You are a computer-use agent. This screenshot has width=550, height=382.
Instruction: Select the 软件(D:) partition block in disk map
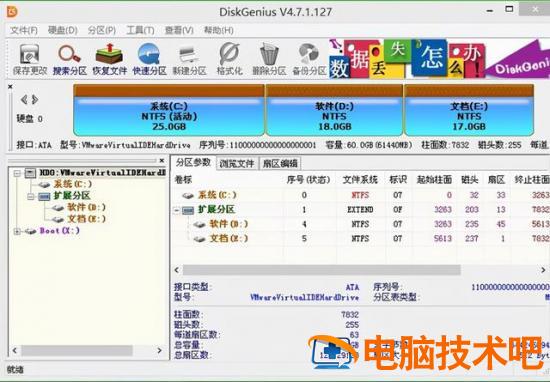(334, 110)
